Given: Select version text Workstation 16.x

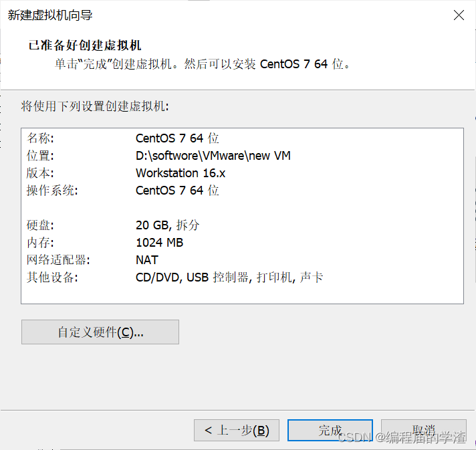Looking at the screenshot, I should tap(181, 173).
